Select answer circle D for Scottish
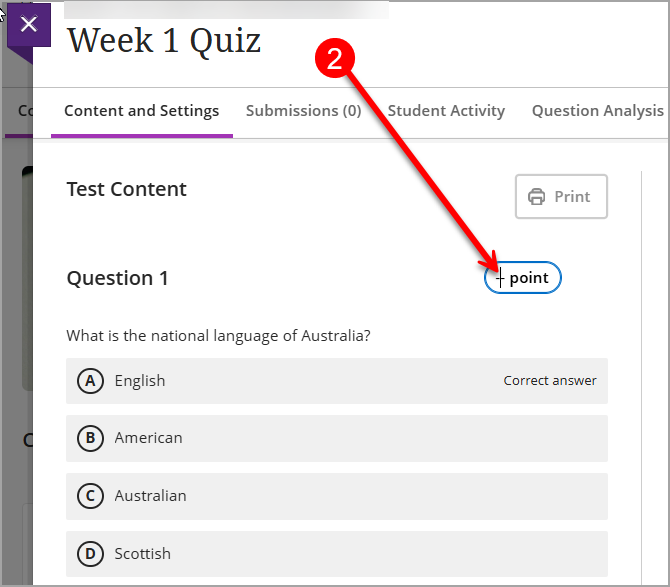This screenshot has height=587, width=670. [90, 554]
